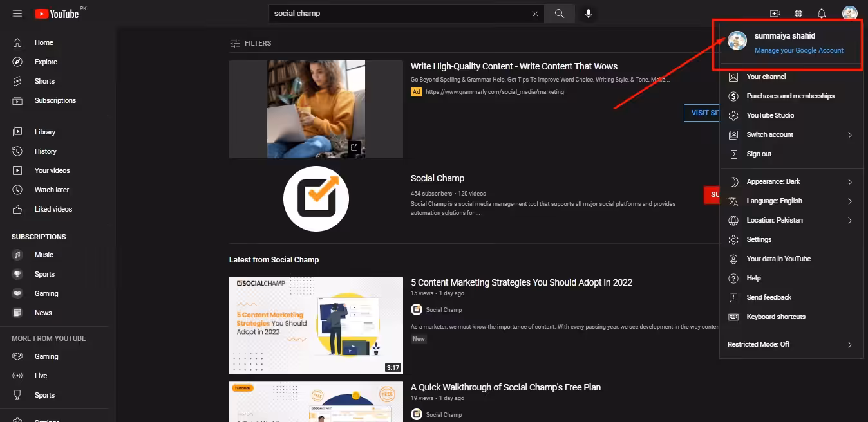Click the magnifier search button
Screen dimensions: 868x422
tap(560, 14)
